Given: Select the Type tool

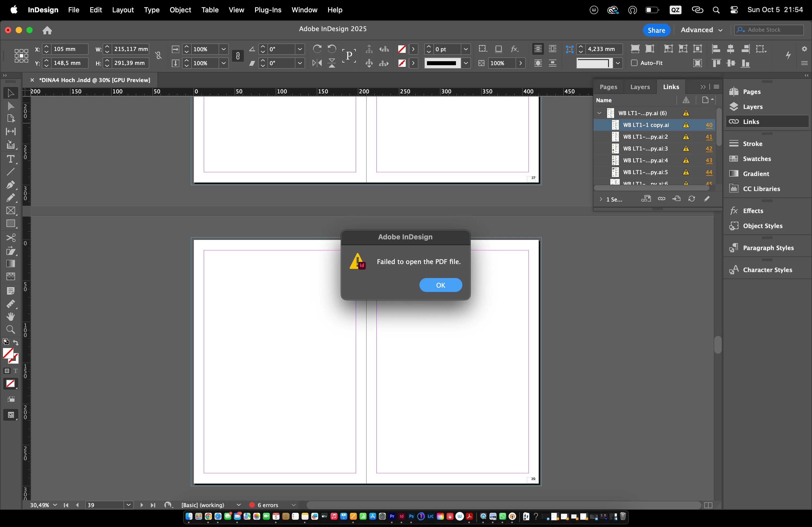Looking at the screenshot, I should (10, 159).
